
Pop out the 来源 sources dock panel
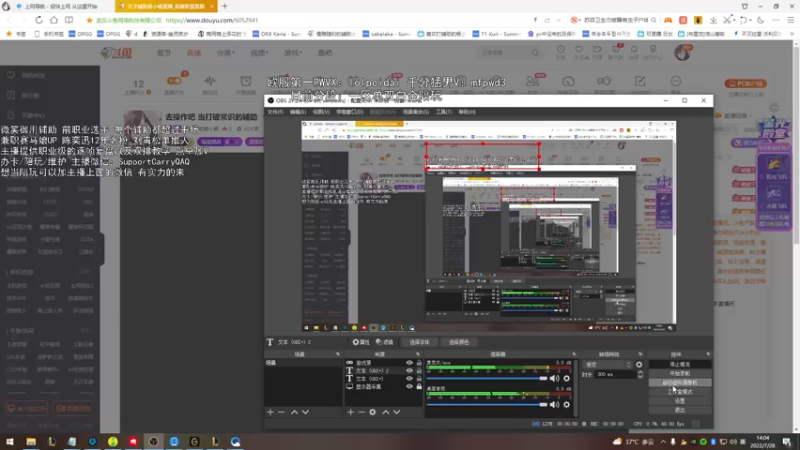pyautogui.click(x=418, y=354)
